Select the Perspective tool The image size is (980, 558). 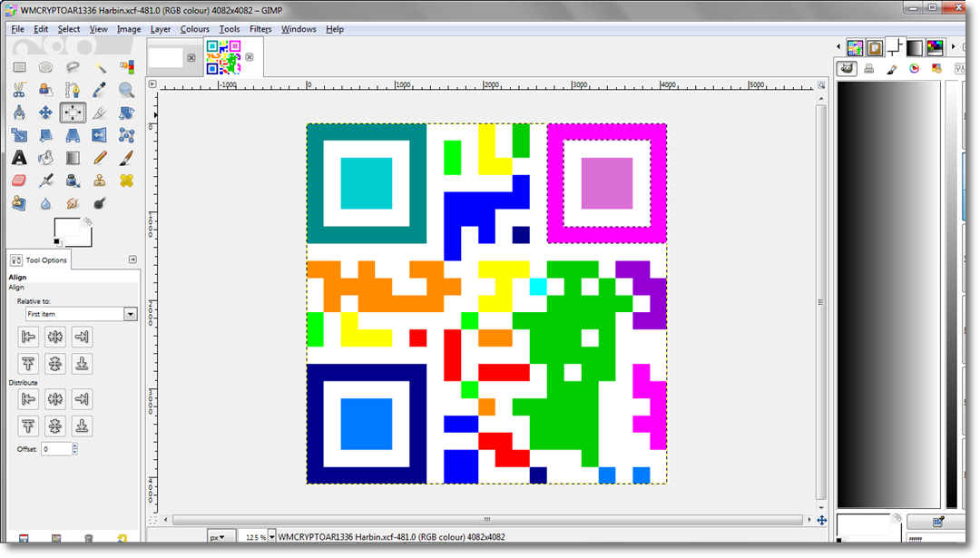click(73, 135)
